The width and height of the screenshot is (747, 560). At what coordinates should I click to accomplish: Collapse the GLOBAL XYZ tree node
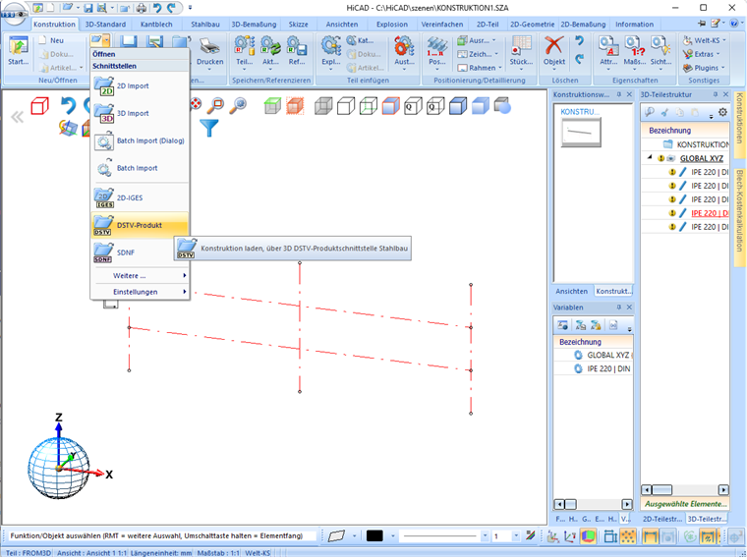[650, 156]
